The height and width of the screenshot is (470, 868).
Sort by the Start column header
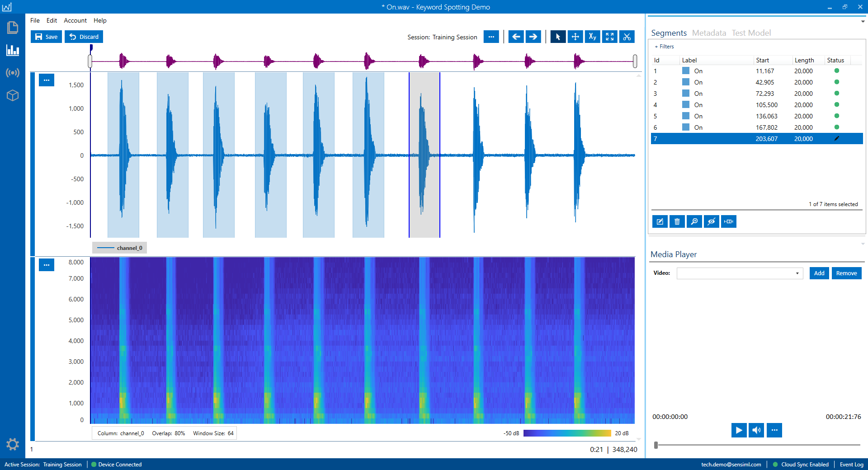coord(773,60)
